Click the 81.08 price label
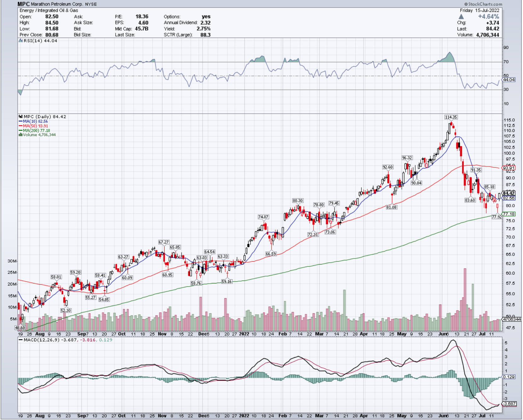Image resolution: width=523 pixels, height=420 pixels. pyautogui.click(x=391, y=207)
